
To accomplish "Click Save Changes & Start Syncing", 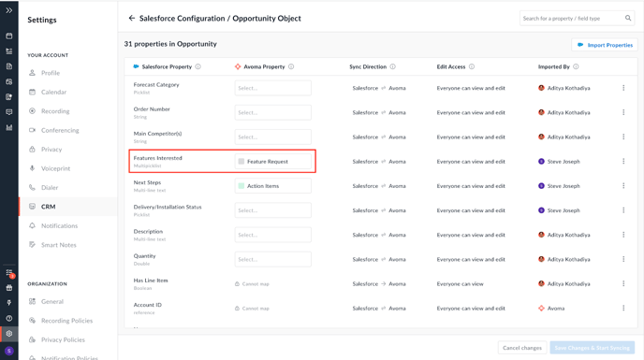I will pyautogui.click(x=593, y=348).
